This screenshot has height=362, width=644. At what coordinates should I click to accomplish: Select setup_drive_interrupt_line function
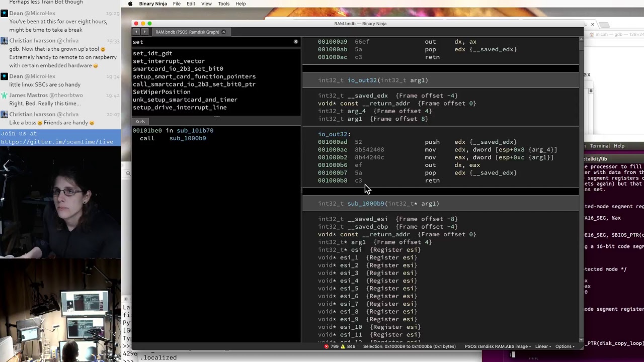click(x=180, y=108)
